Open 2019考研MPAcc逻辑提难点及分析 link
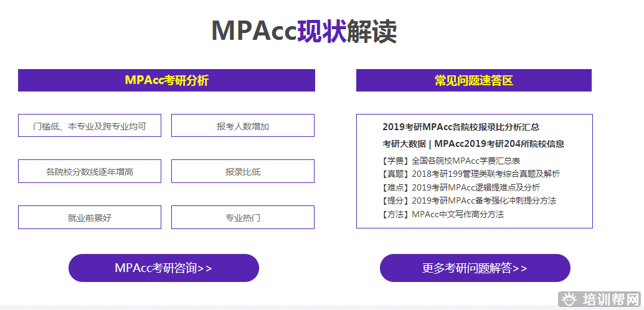644x310 pixels. (476, 187)
